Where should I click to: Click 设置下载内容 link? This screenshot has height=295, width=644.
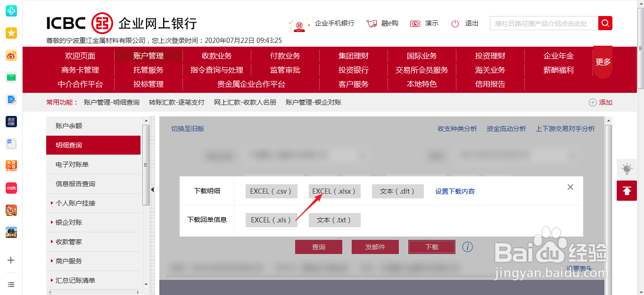pos(455,191)
